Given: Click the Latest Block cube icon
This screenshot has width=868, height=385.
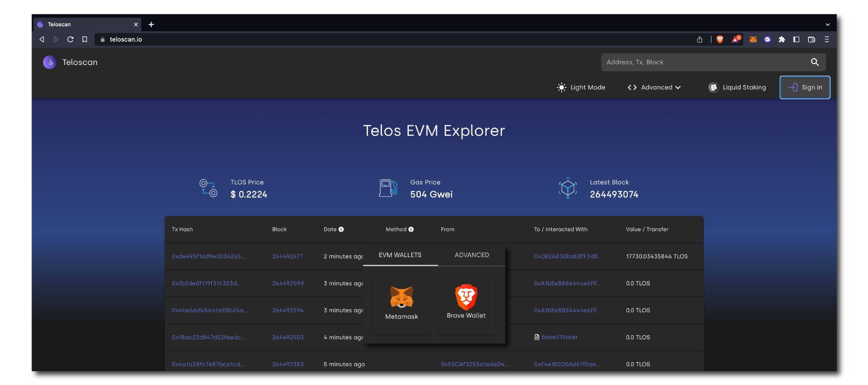Looking at the screenshot, I should point(568,188).
